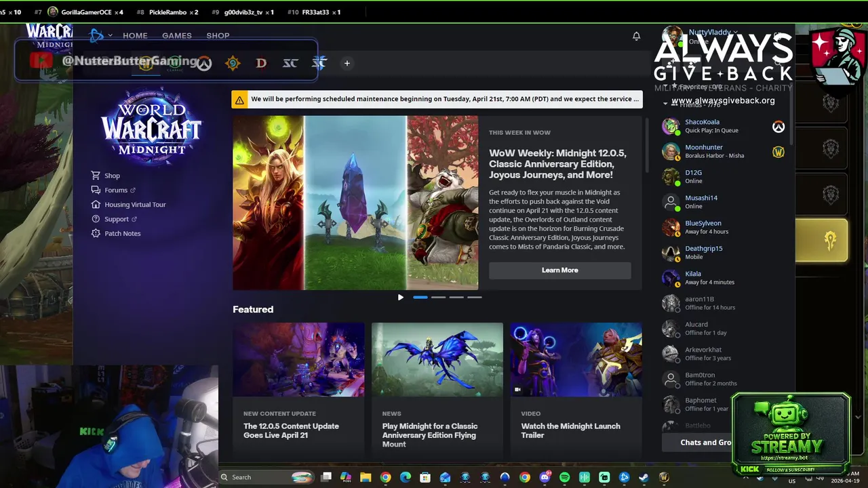
Task: Collapse the Friends list group
Action: (x=665, y=104)
